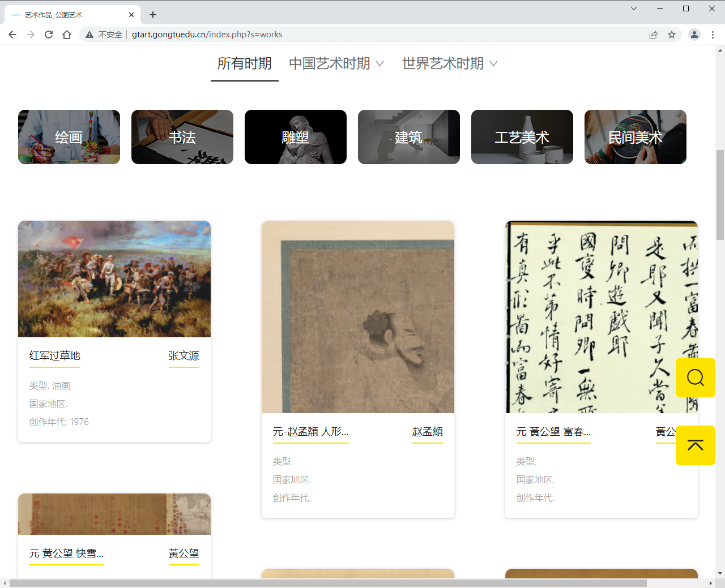Close the 艺术作品_公图艺术 tab
Viewport: 725px width, 588px height.
point(131,15)
